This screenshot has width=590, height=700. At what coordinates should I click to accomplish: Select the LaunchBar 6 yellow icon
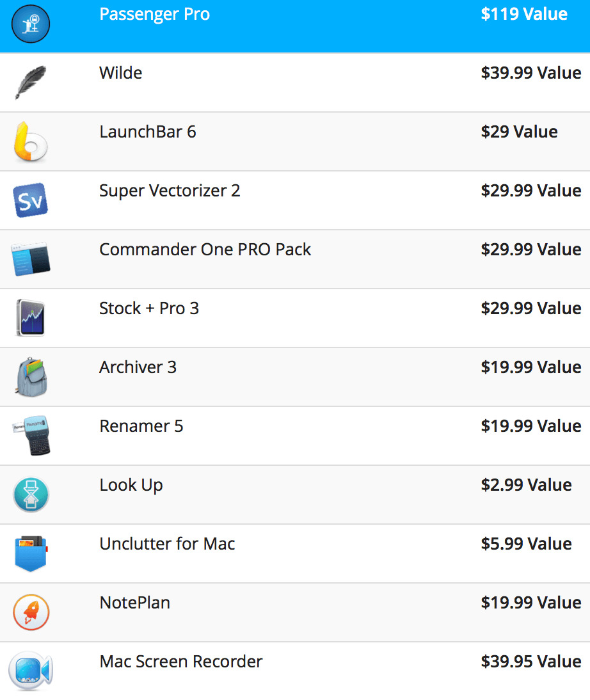pos(30,141)
